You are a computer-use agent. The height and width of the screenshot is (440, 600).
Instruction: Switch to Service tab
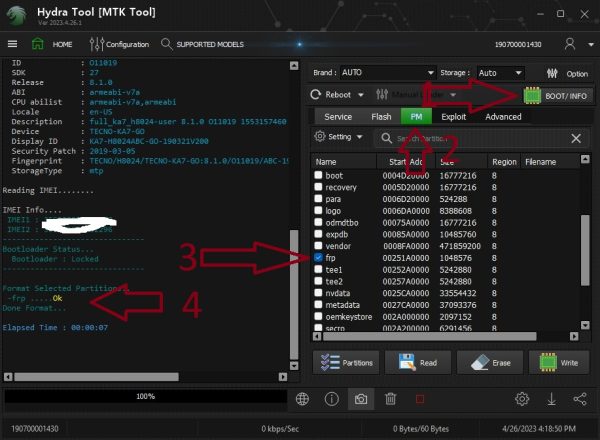338,117
